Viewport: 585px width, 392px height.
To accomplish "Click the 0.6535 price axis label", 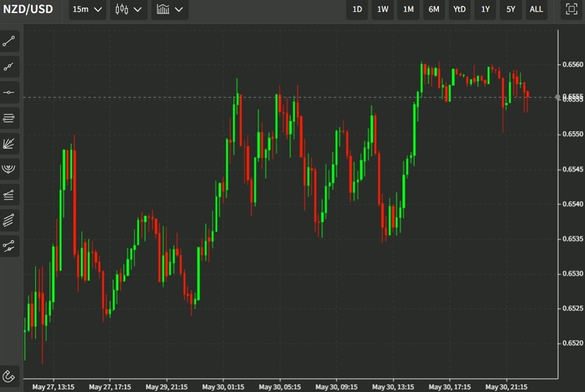I will (573, 239).
